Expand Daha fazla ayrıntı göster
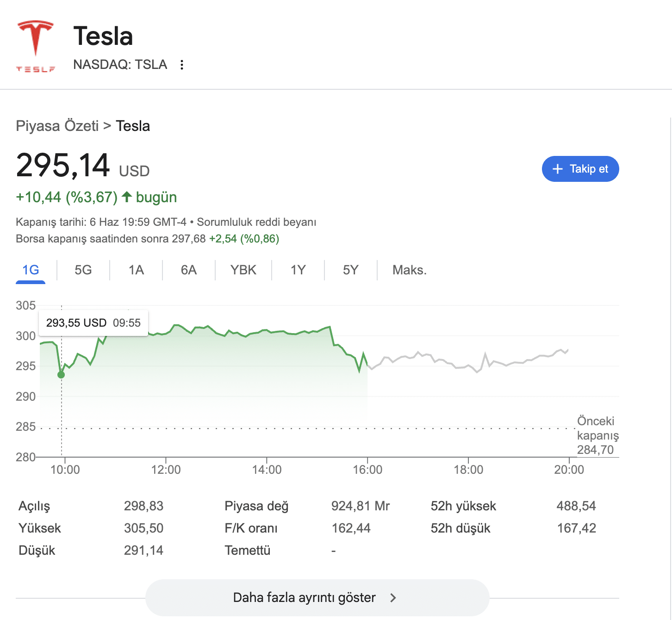This screenshot has width=672, height=620. coord(317,598)
